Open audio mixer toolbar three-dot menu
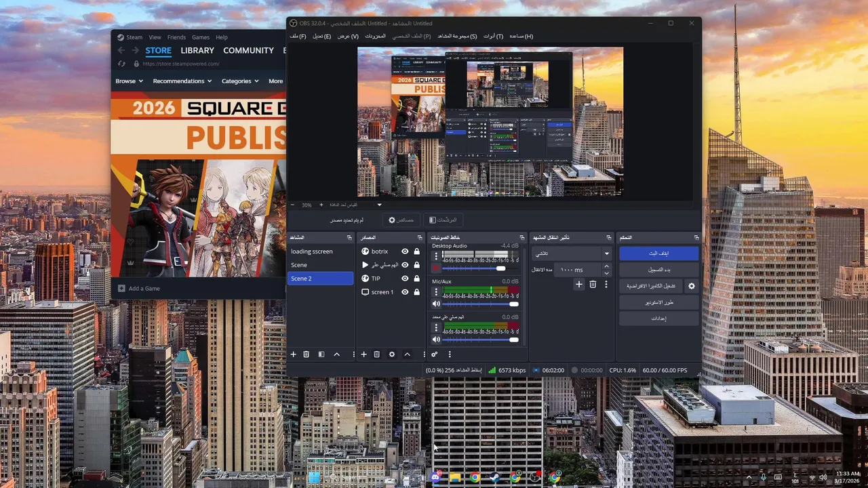The width and height of the screenshot is (868, 488). 450,354
